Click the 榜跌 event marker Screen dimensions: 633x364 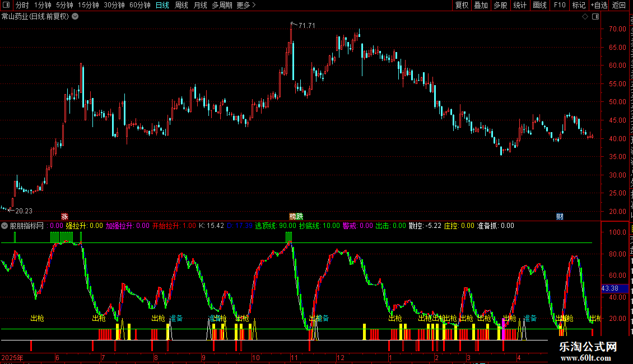pyautogui.click(x=296, y=217)
